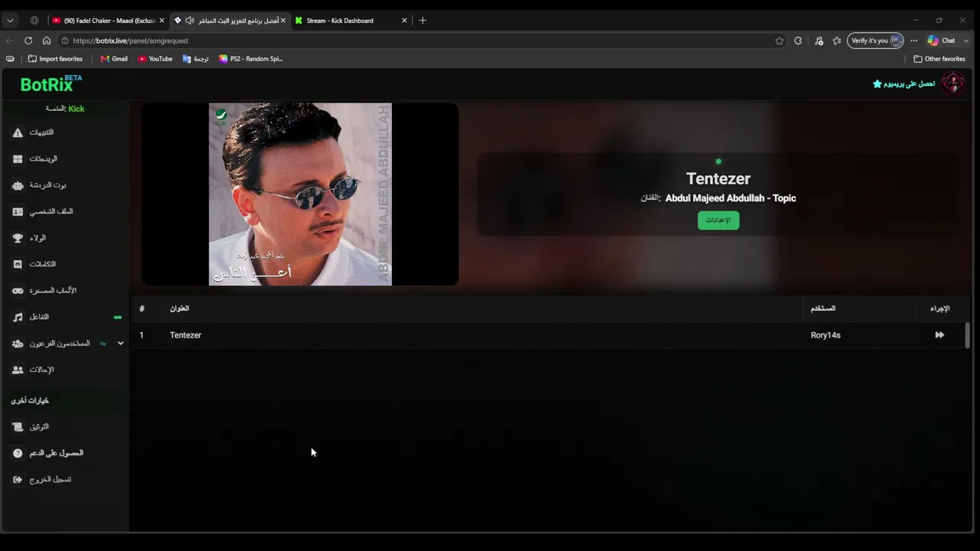
Task: Click the green settings (الإعدادات) button
Action: pos(718,220)
